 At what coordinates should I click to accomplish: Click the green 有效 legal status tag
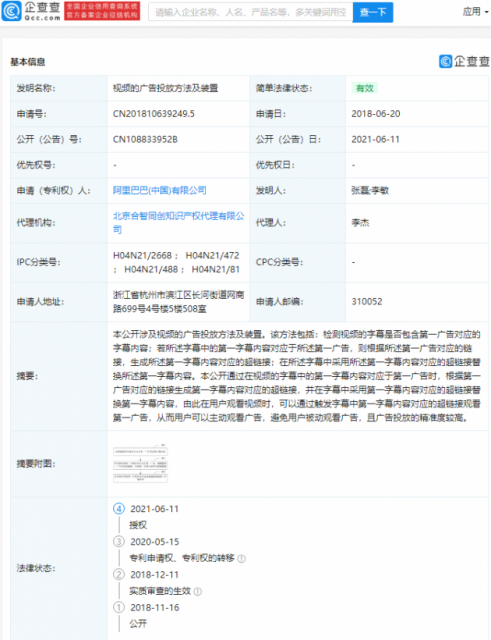(x=364, y=88)
